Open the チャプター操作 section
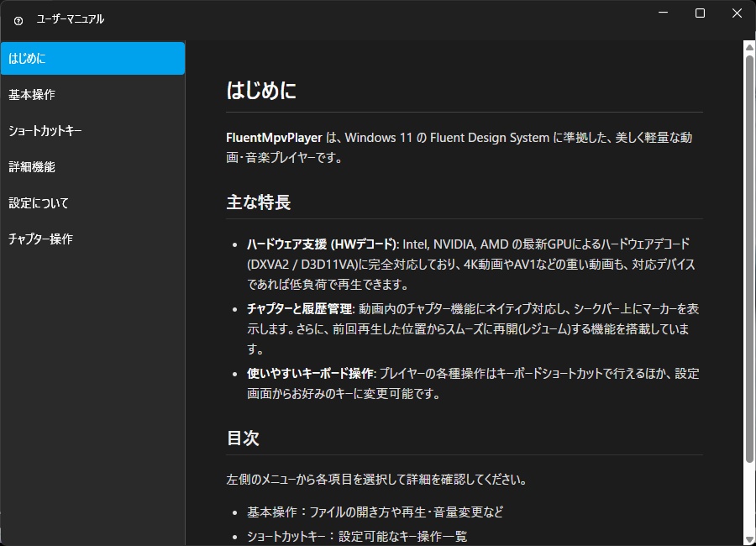 (x=92, y=239)
